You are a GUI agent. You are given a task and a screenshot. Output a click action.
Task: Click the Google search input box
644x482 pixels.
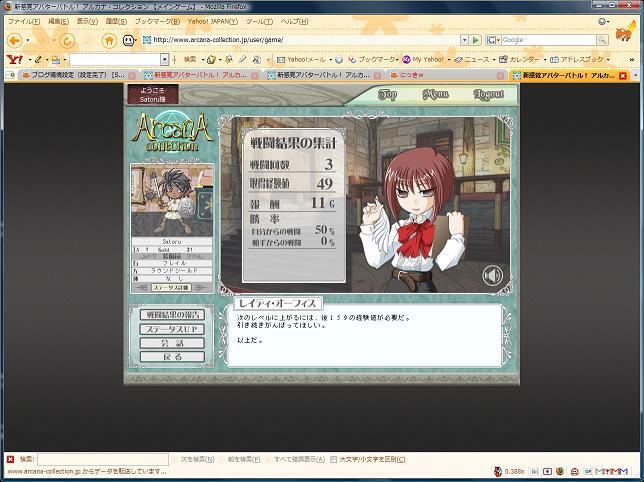tap(549, 40)
